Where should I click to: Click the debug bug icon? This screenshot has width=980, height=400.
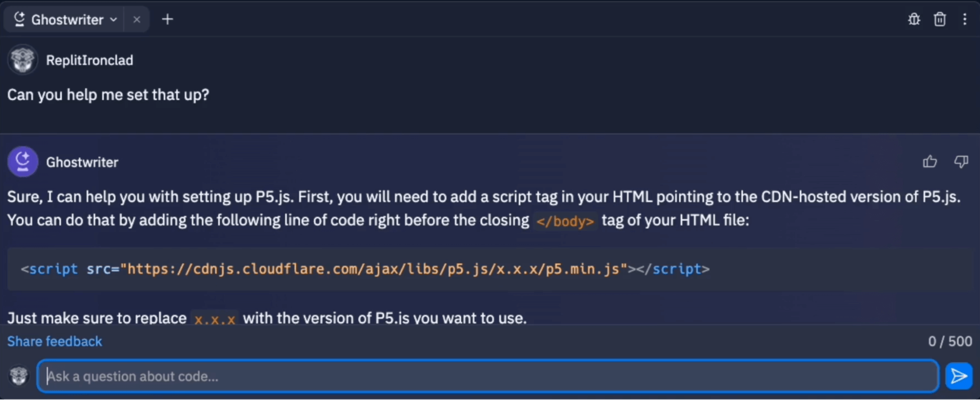coord(914,20)
